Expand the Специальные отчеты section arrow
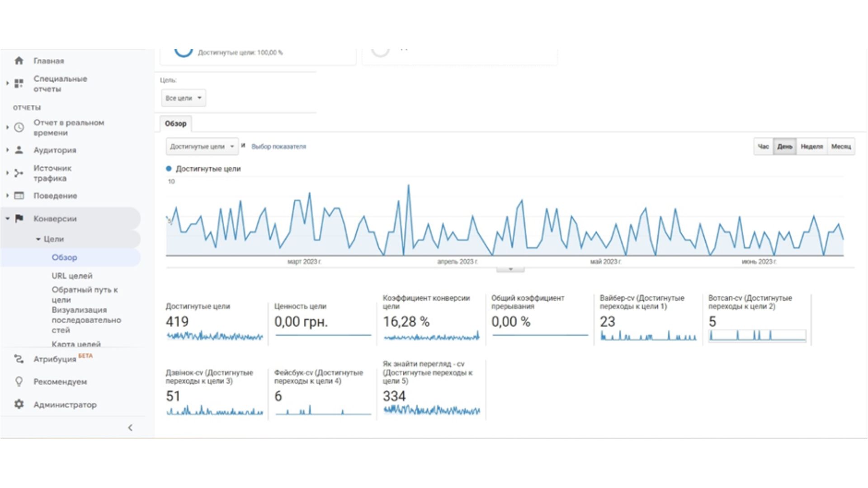This screenshot has height=488, width=868. tap(7, 83)
